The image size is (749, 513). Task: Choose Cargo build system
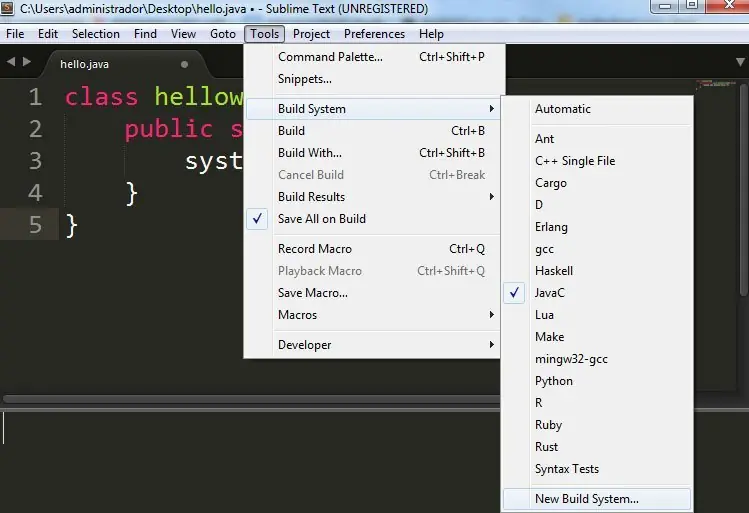pos(597,183)
